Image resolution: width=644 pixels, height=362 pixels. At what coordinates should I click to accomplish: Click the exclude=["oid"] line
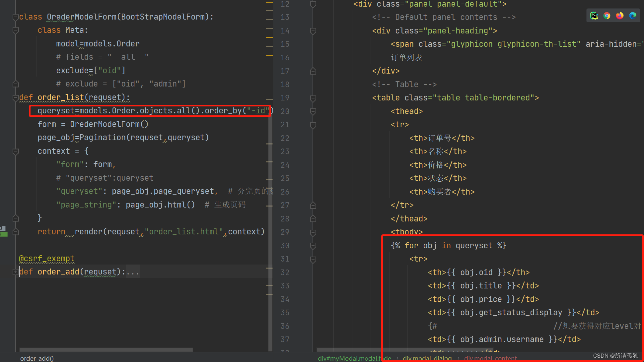[91, 71]
